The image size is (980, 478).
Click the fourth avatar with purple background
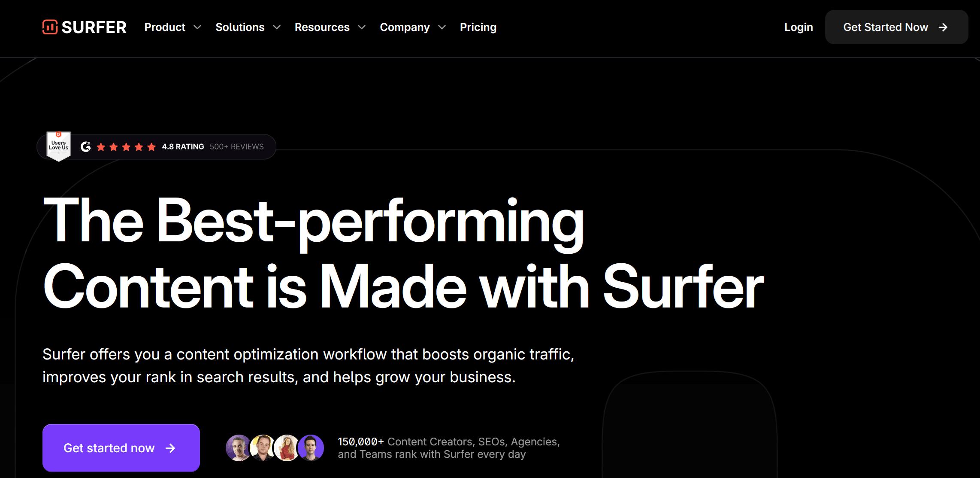[311, 448]
